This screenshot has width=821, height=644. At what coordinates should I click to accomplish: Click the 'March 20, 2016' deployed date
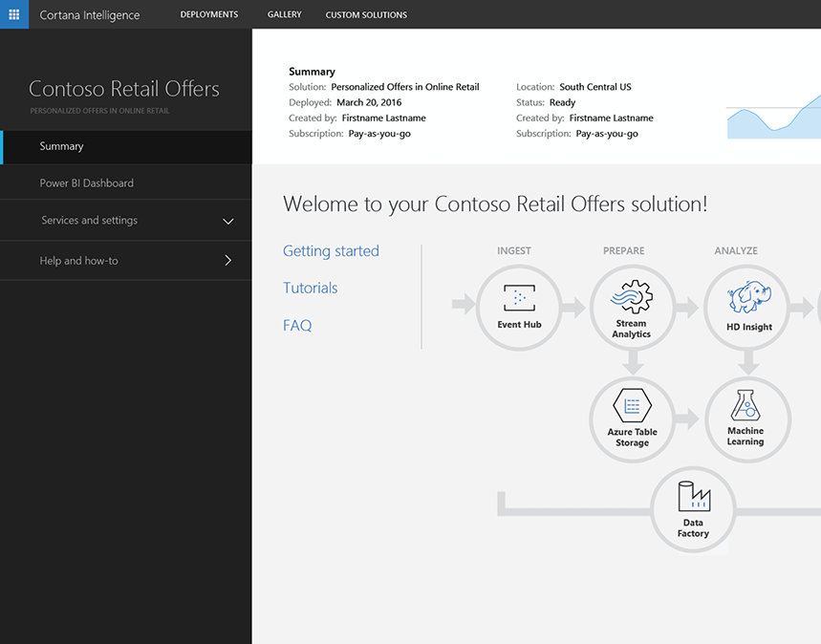coord(369,102)
